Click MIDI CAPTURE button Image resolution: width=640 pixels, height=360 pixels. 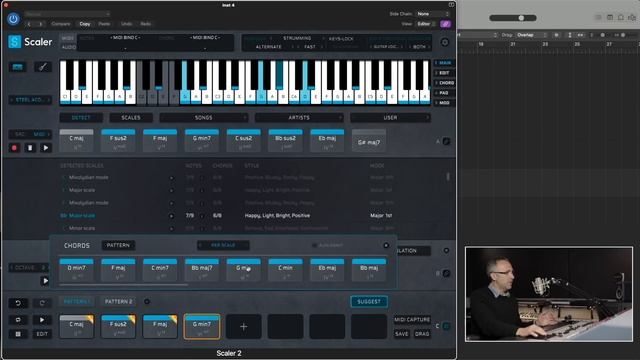[x=412, y=320]
